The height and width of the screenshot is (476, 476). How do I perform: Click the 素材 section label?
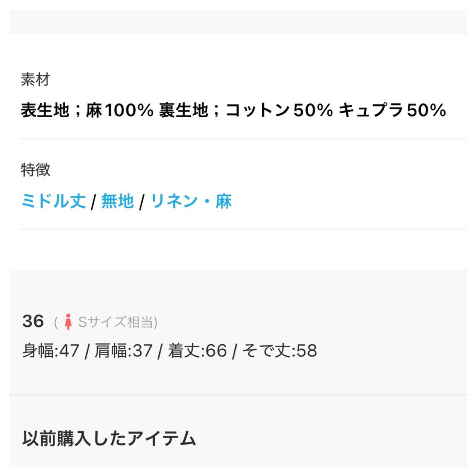pyautogui.click(x=35, y=79)
